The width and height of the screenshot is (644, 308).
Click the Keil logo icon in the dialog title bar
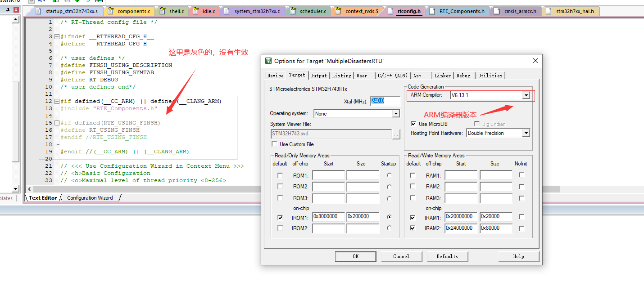tap(268, 61)
